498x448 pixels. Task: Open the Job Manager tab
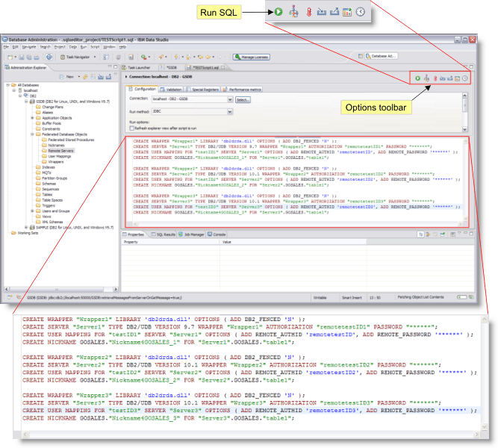[x=191, y=234]
